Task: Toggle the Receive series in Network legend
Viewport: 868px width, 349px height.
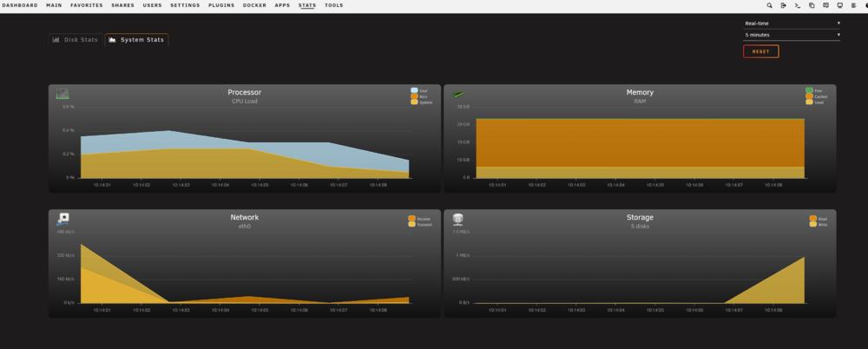Action: (419, 218)
